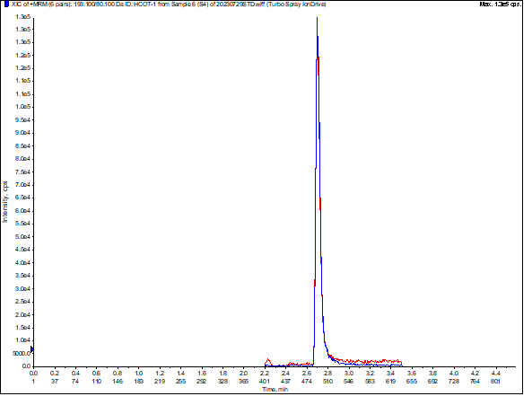Click the 1.0e5 intensity axis label
The height and width of the screenshot is (405, 532).
click(22, 107)
